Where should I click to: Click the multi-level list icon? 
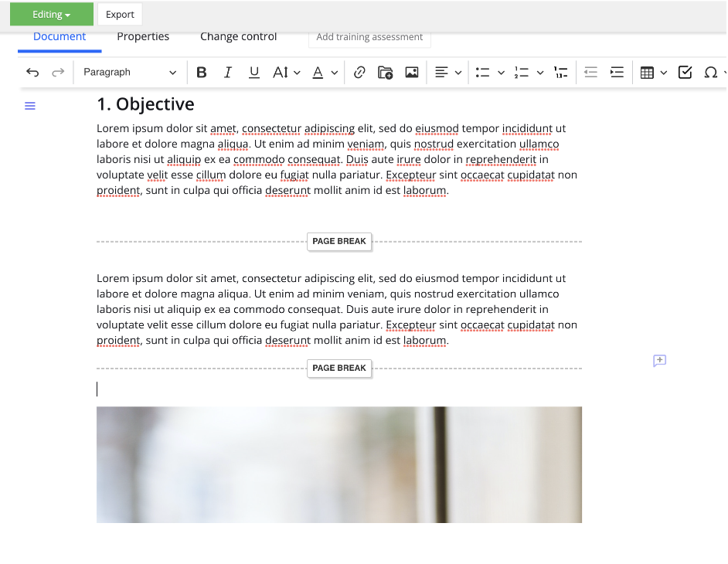click(x=561, y=73)
